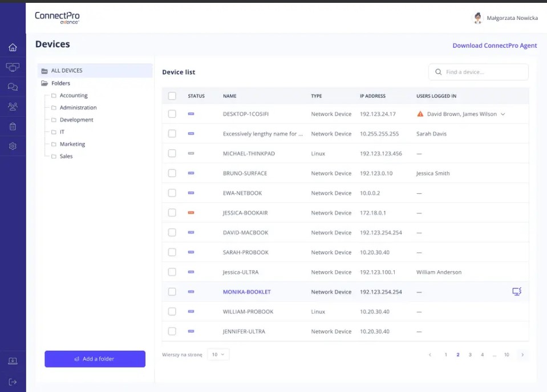Check the Excessively lengthy name row checkbox
547x392 pixels.
point(172,133)
